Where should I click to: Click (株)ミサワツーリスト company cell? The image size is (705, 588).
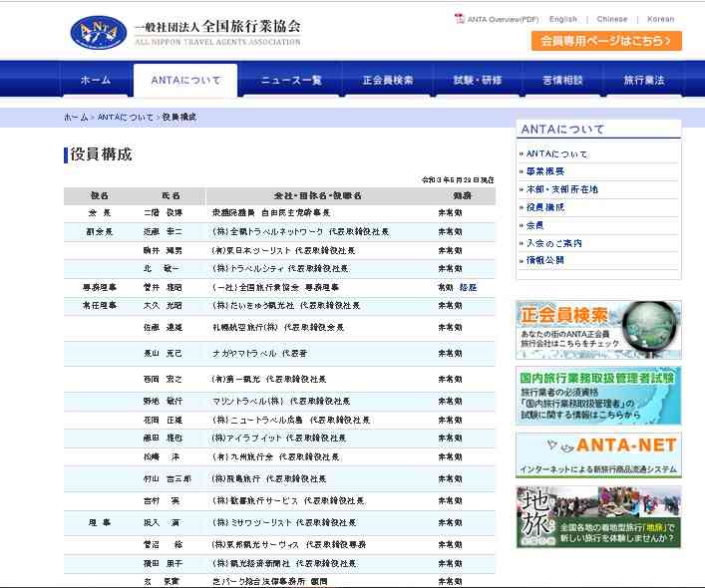coord(284,522)
